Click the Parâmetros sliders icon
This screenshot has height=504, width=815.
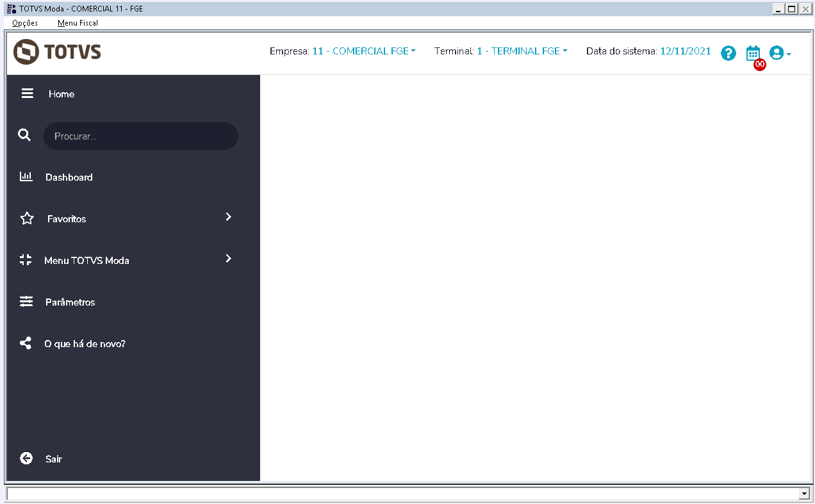(26, 302)
